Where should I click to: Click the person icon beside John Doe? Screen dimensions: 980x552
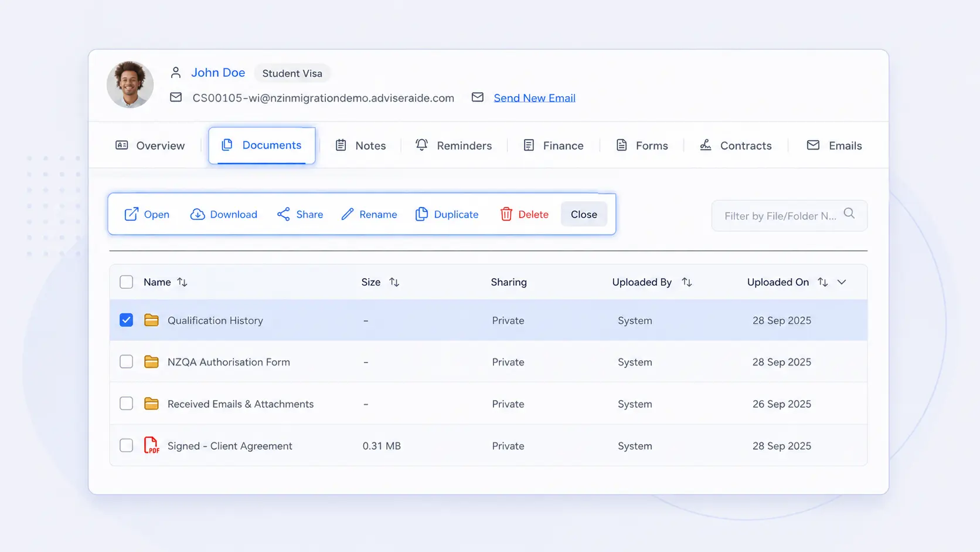pyautogui.click(x=175, y=73)
